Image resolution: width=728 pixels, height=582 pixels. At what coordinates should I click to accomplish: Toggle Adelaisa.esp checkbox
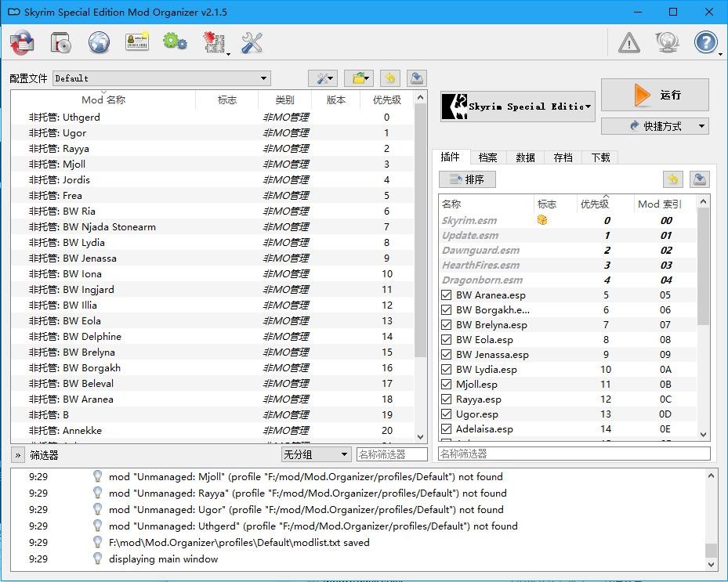(x=446, y=428)
